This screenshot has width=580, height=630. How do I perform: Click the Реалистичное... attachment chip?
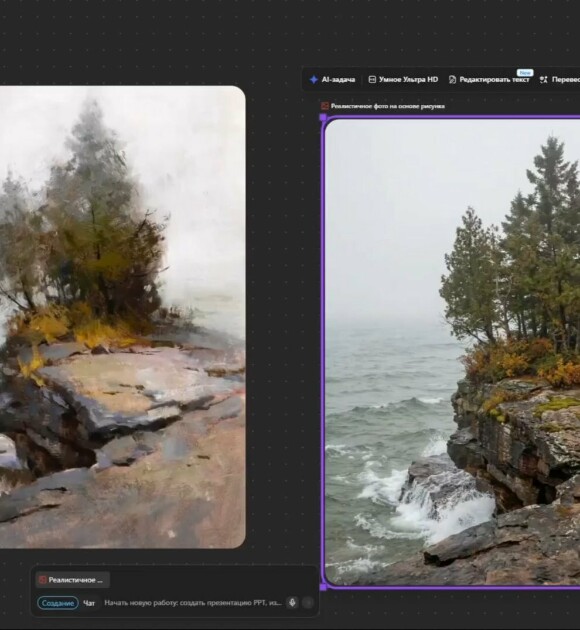[72, 580]
